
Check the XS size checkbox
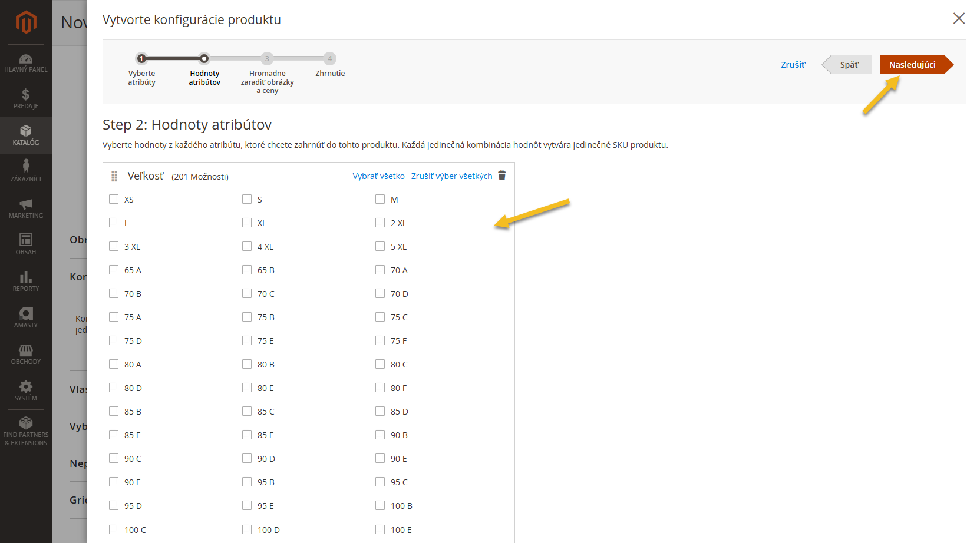tap(114, 199)
